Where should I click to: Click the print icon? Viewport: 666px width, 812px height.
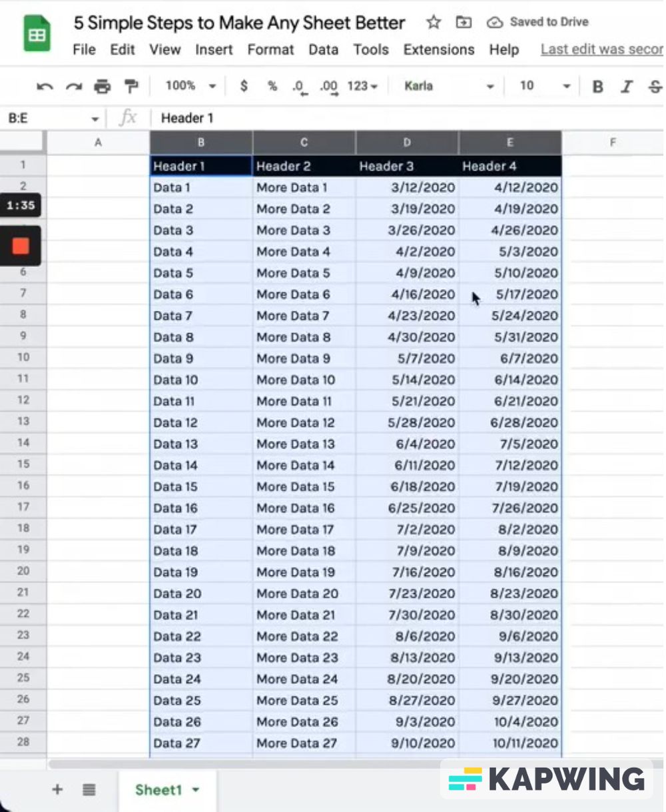(x=102, y=87)
